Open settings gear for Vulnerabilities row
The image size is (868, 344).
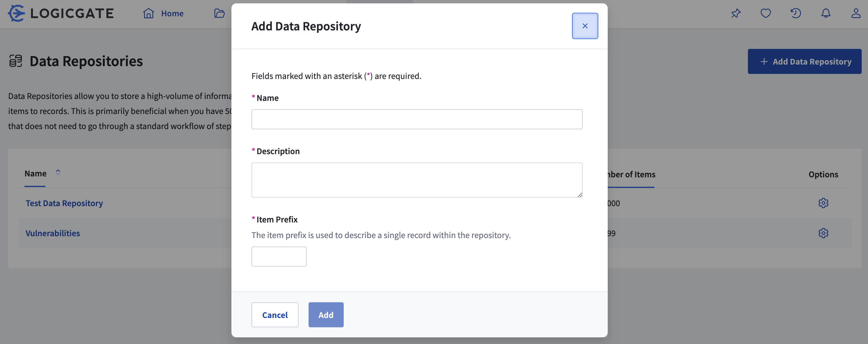point(823,233)
